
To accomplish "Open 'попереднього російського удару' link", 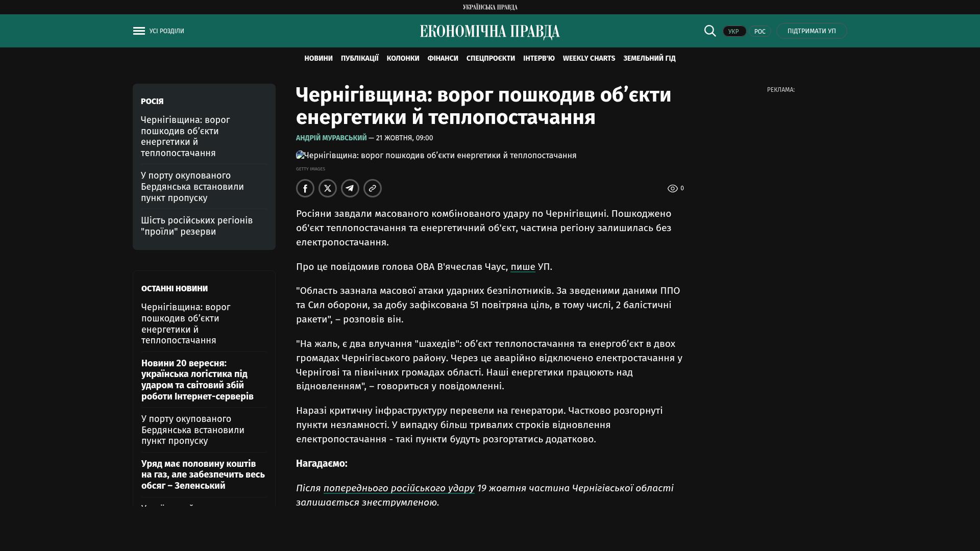I will 399,488.
